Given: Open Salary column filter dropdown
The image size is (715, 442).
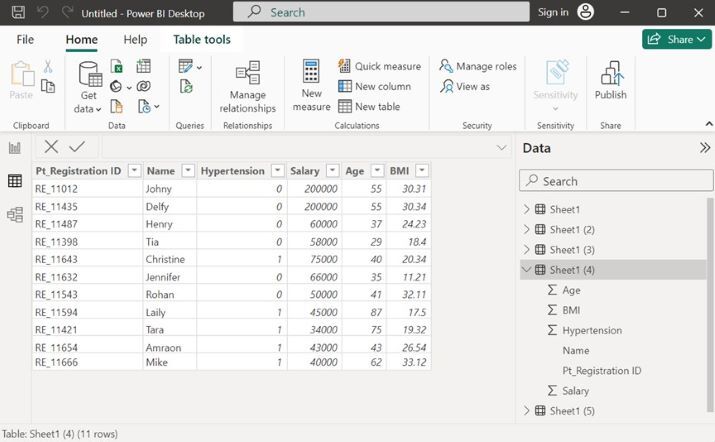Looking at the screenshot, I should tap(333, 171).
